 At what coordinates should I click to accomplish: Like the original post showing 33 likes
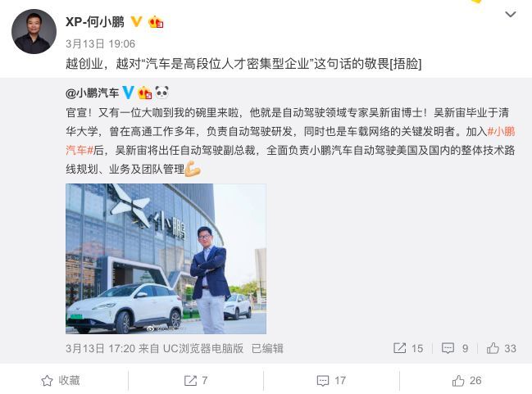(x=502, y=348)
